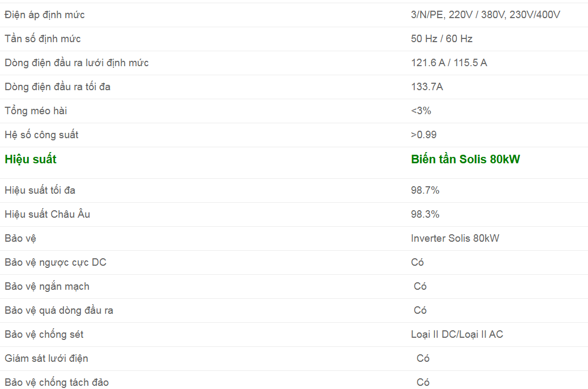Select the "3/N/PE, 220V / 380V, 230V/400V" value
Screen dimensions: 588x389
[485, 15]
